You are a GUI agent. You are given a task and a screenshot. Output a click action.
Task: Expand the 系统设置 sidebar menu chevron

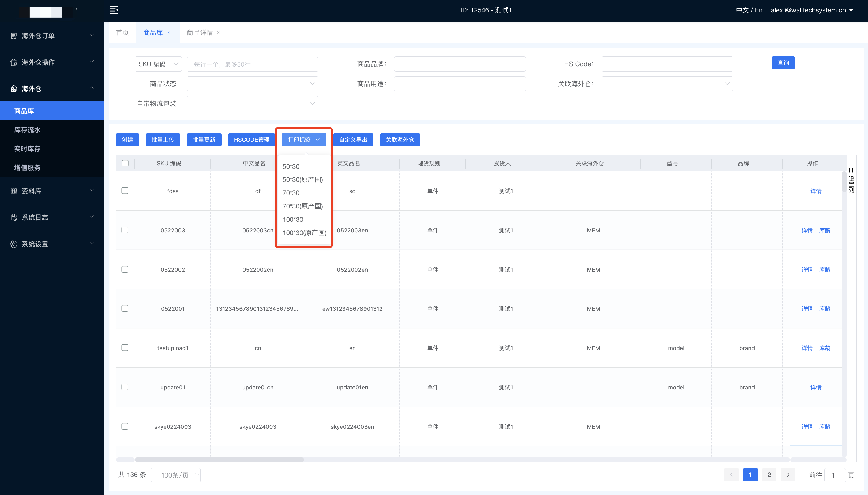point(92,243)
